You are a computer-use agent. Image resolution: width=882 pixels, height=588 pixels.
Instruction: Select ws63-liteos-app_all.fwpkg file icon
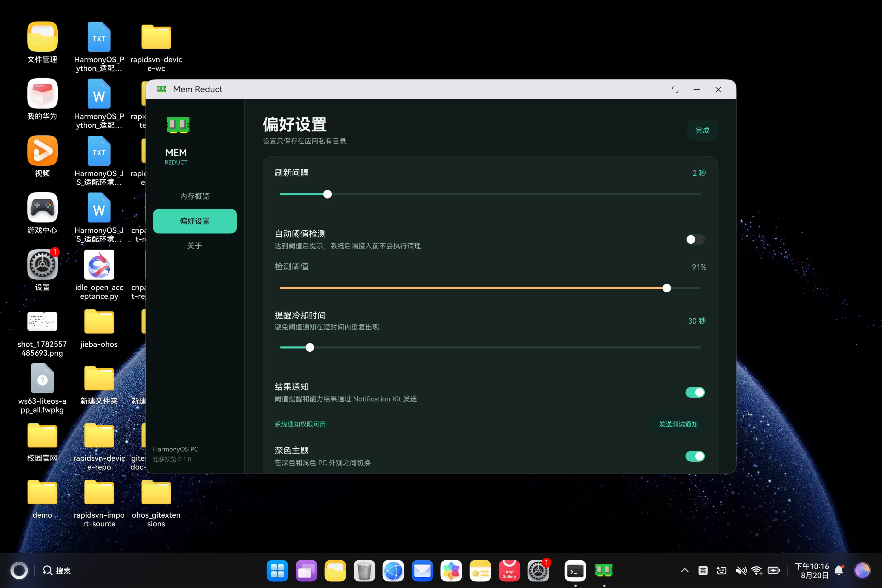pos(42,379)
